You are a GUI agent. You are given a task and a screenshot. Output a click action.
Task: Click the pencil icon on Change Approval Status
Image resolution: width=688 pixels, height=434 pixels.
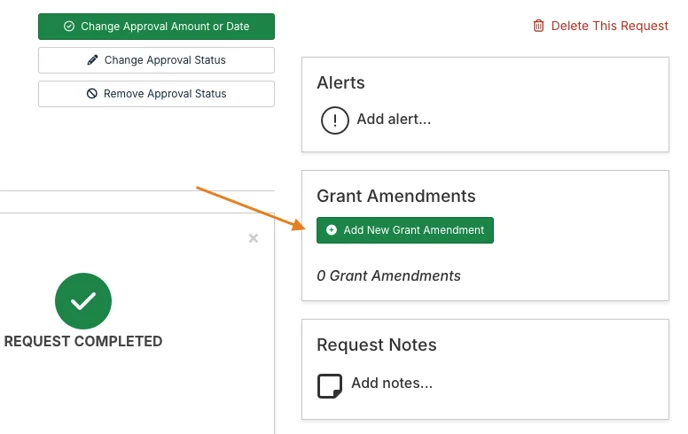[x=93, y=60]
